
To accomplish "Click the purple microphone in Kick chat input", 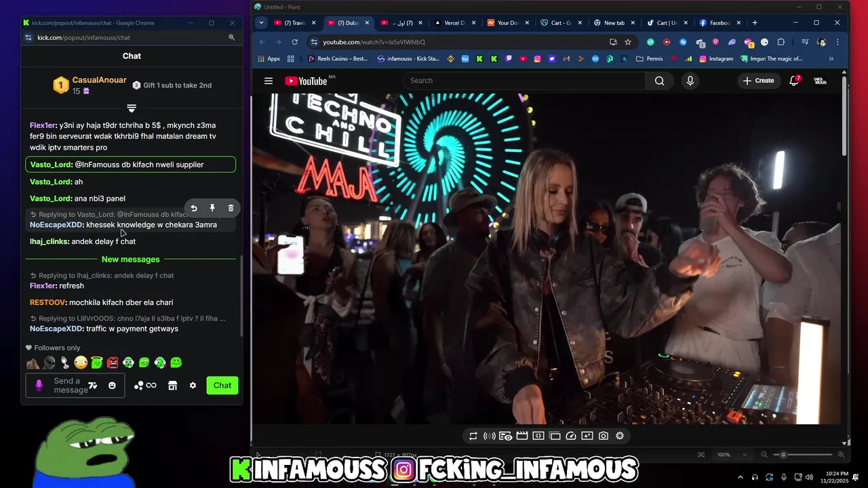I will click(39, 385).
